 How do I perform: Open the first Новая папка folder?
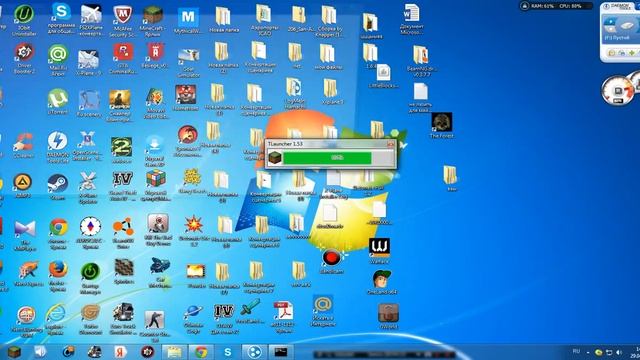click(x=223, y=17)
